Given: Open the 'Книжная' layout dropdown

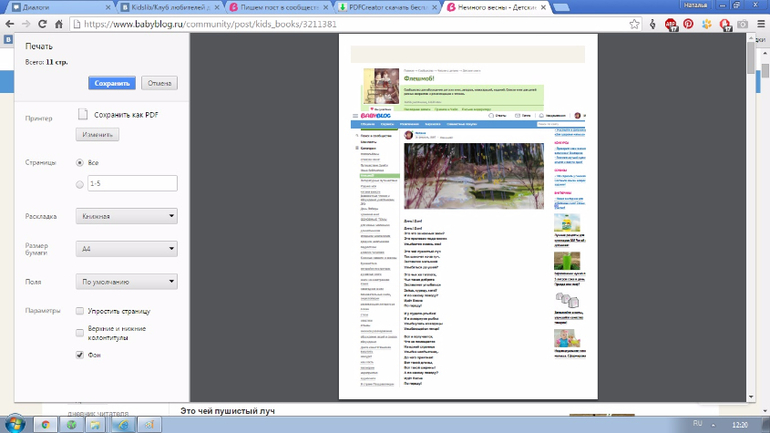Looking at the screenshot, I should (x=126, y=216).
